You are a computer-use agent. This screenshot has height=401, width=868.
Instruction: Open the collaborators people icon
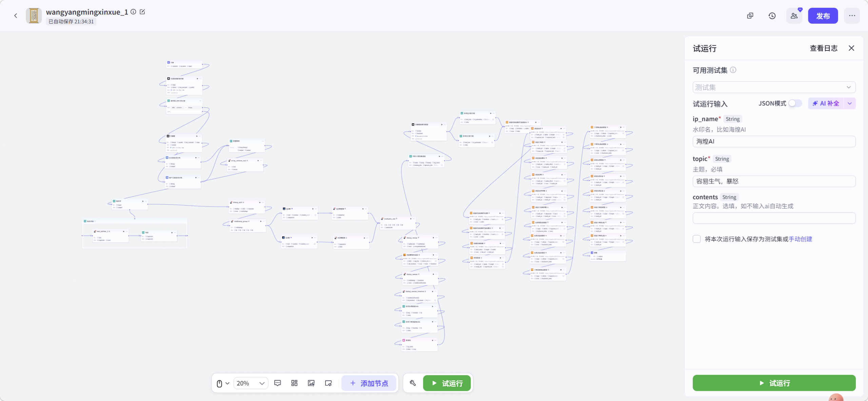(x=794, y=16)
